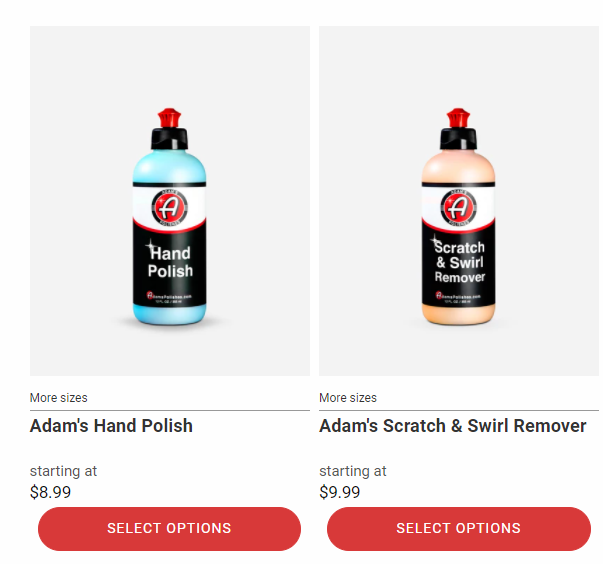Open the Hand Polish product image
Screen dimensions: 603x564
coord(170,201)
